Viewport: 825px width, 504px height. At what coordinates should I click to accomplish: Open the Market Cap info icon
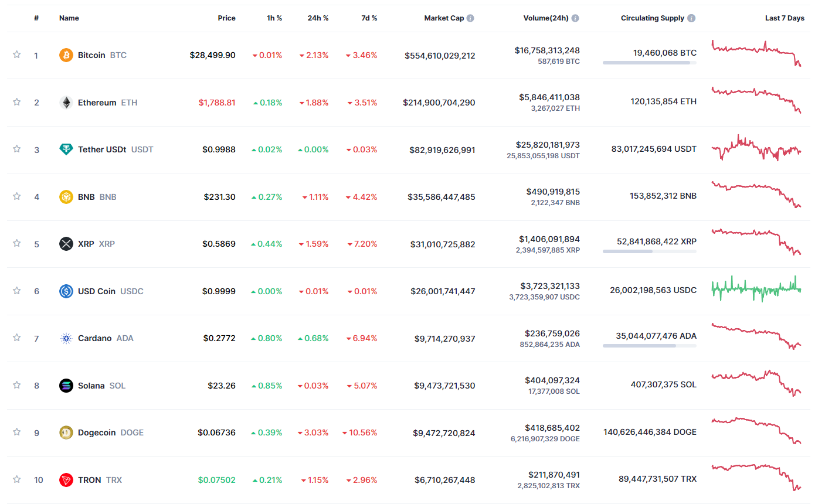(x=470, y=18)
